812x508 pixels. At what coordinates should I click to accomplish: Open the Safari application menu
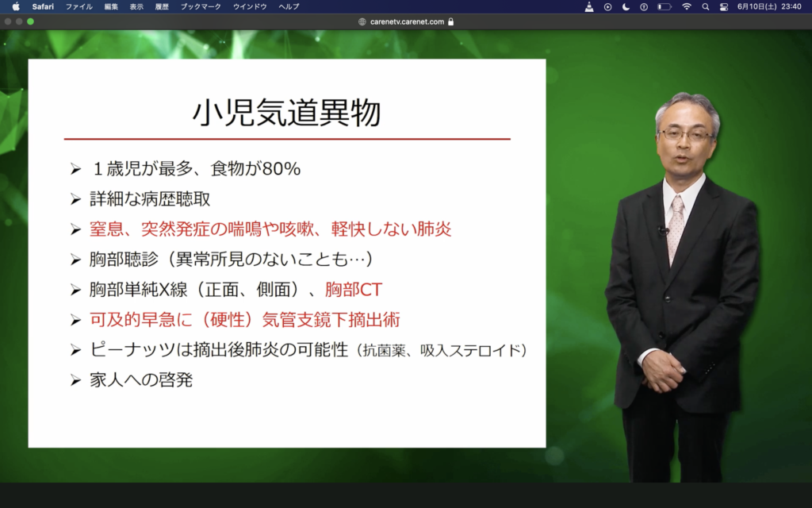[x=43, y=6]
